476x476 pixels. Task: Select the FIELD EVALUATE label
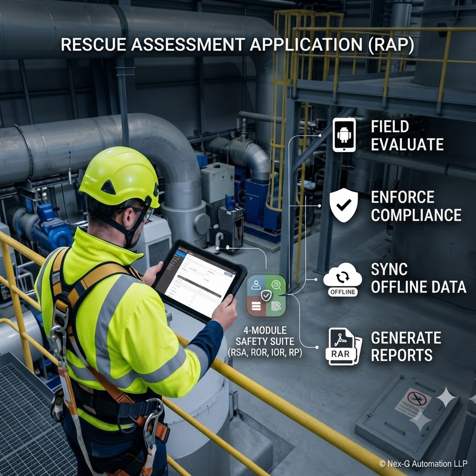pyautogui.click(x=407, y=136)
